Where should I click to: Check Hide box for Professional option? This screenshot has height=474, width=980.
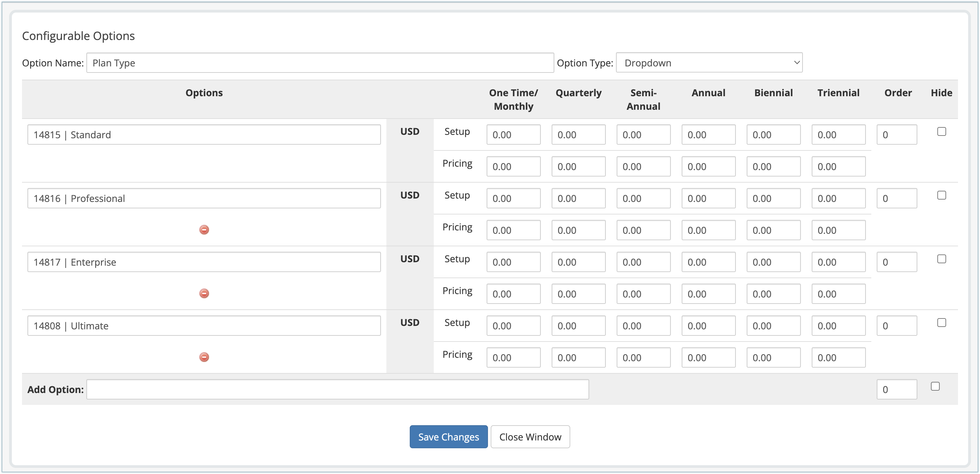point(941,195)
